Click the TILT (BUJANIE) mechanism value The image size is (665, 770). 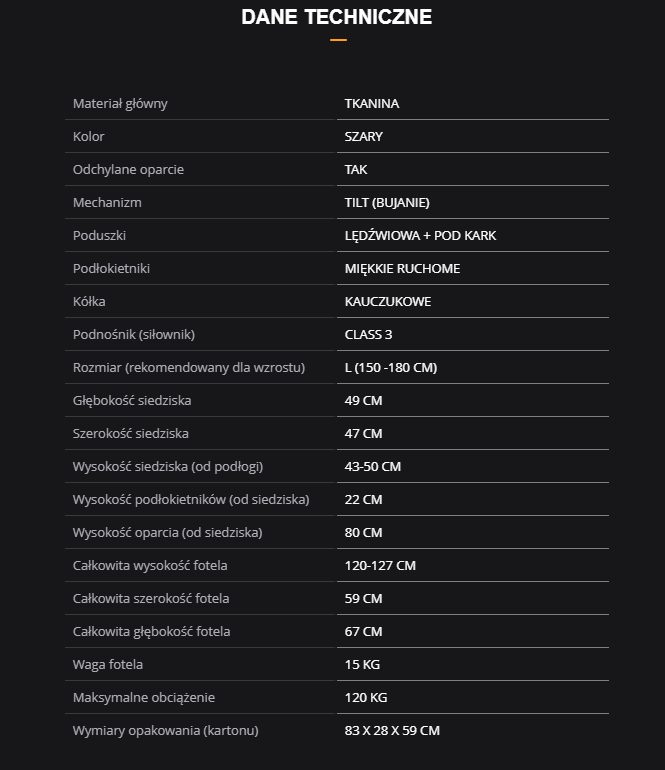pyautogui.click(x=387, y=203)
